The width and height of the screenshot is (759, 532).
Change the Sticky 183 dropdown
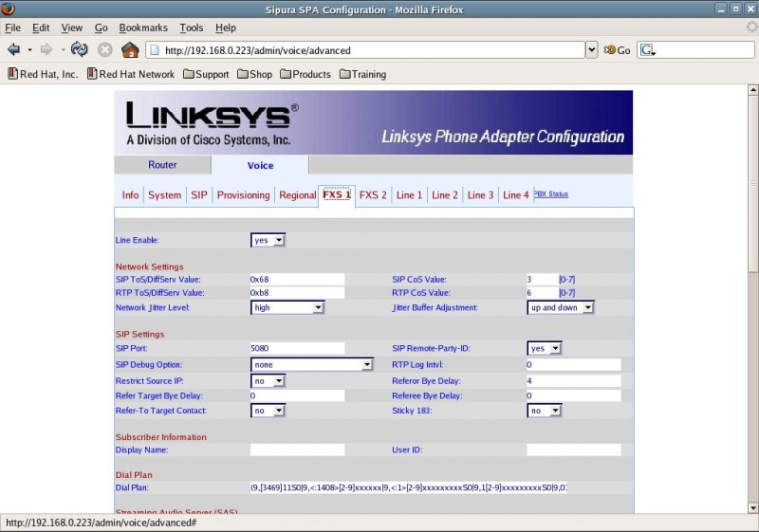(545, 411)
